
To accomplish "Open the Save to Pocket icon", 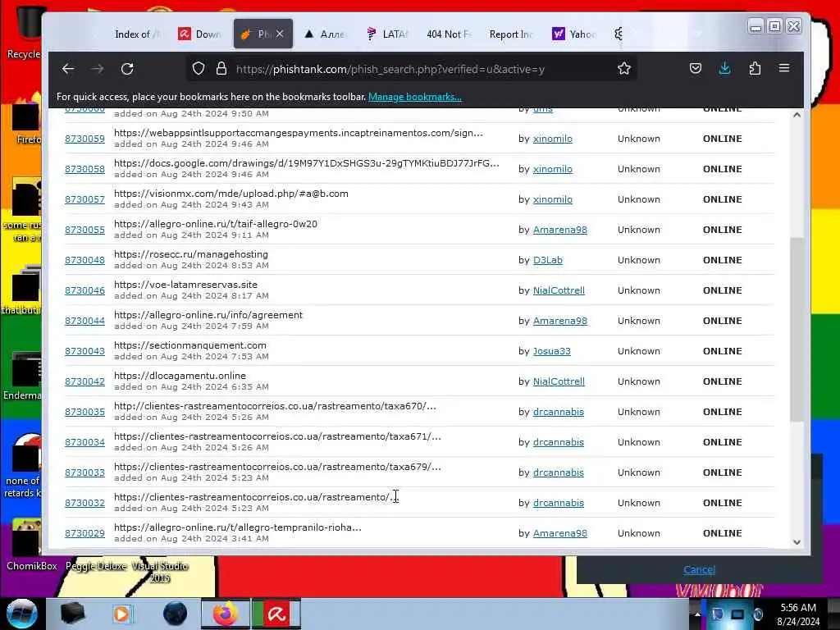I will pos(696,69).
